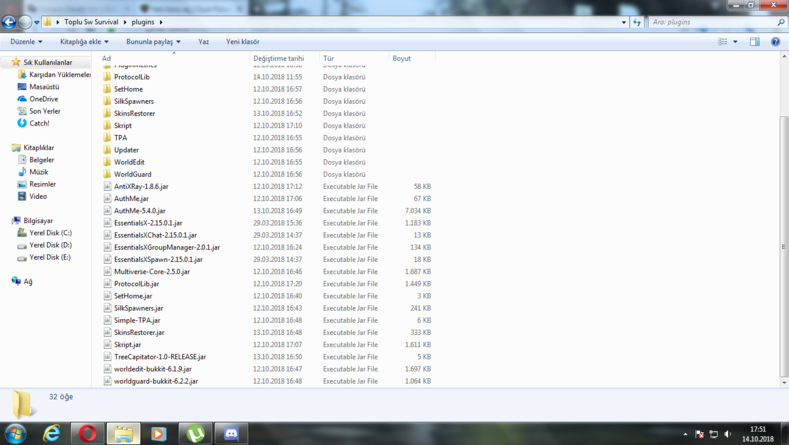
Task: Select EssentialsX-2.15.0.1.jar file icon
Action: point(107,222)
